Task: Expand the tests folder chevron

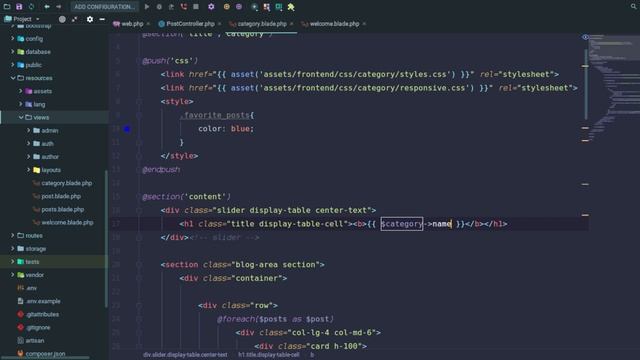Action: (13, 261)
